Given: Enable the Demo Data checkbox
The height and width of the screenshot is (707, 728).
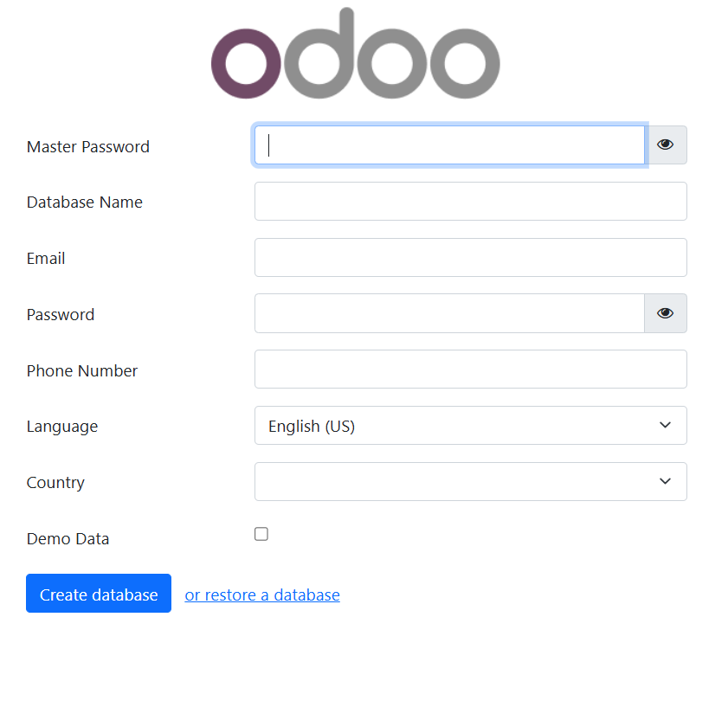Looking at the screenshot, I should (x=261, y=534).
